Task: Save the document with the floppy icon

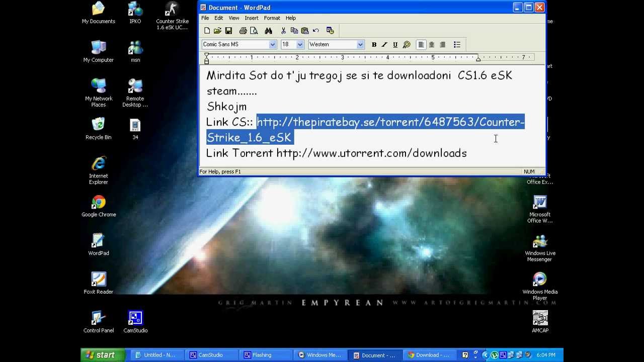Action: pos(228,31)
